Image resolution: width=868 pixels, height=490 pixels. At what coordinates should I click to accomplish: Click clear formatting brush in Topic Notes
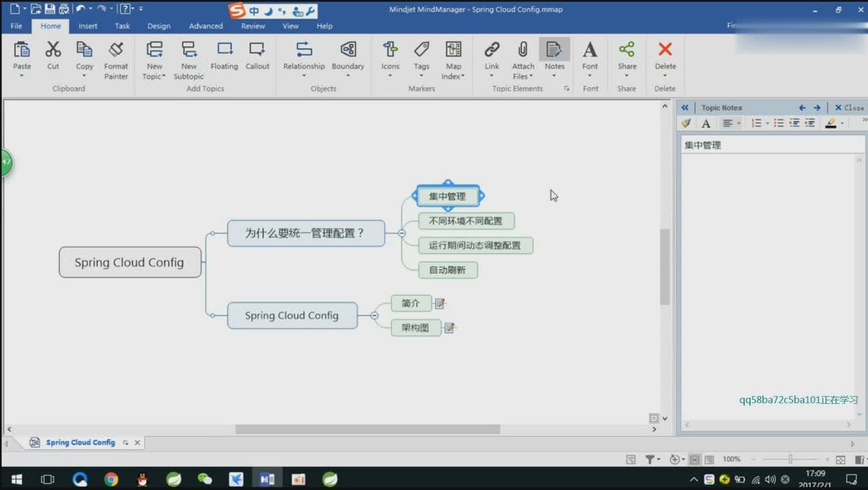pos(686,124)
